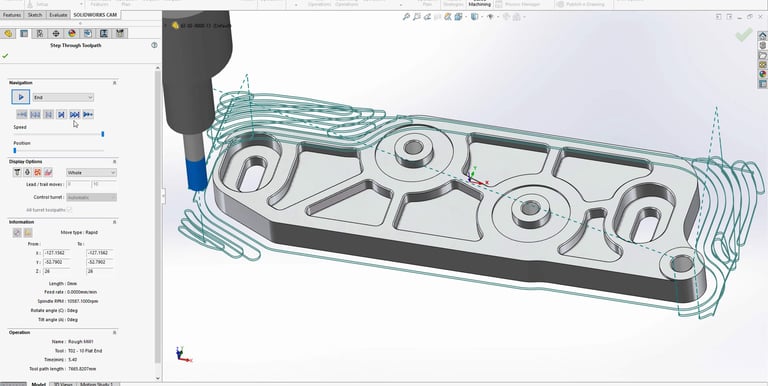Toggle the tool holder display icon in Display Options
Screen dimensions: 768x386
[x=27, y=172]
